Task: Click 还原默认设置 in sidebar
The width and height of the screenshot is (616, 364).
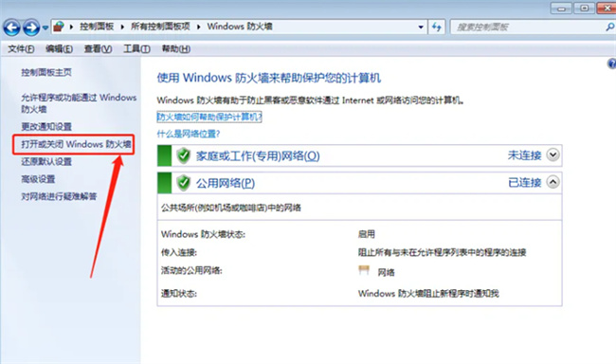Action: [46, 161]
